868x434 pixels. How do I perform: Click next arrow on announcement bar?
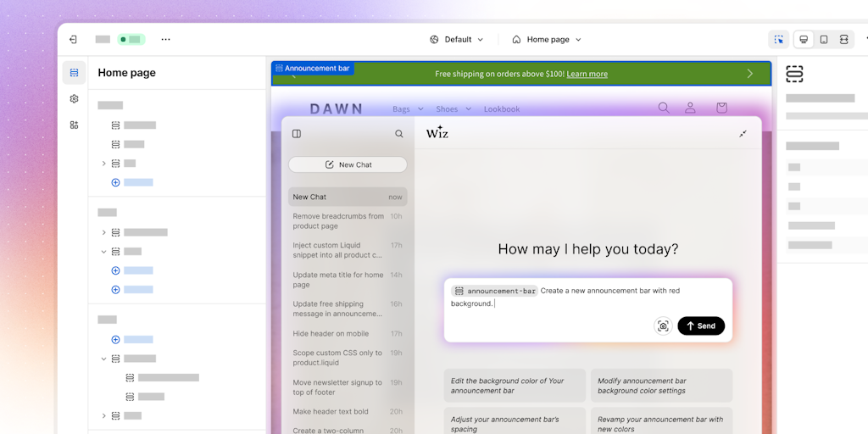click(x=749, y=74)
